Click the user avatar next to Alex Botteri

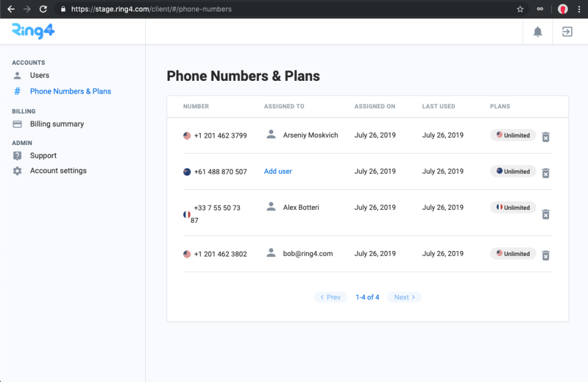(x=271, y=207)
